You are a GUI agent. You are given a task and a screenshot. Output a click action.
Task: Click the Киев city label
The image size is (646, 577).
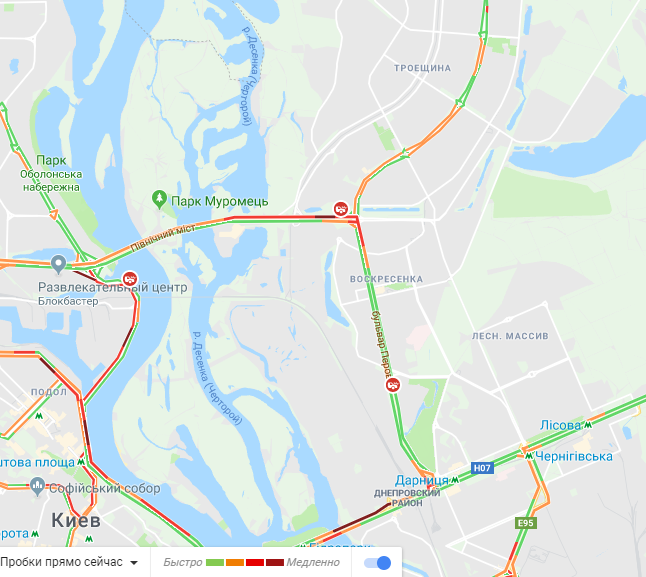(76, 520)
